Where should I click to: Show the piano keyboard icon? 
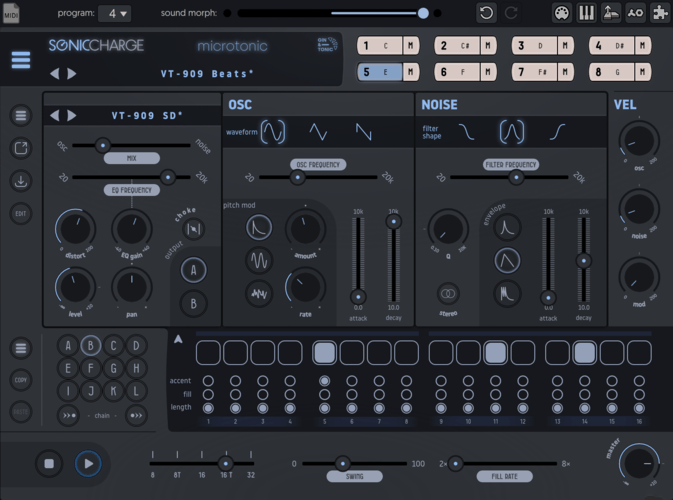click(x=586, y=13)
